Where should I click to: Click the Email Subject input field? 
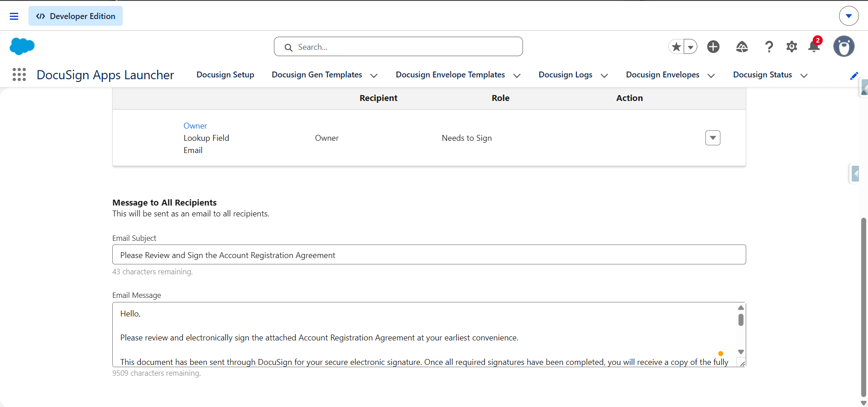429,254
